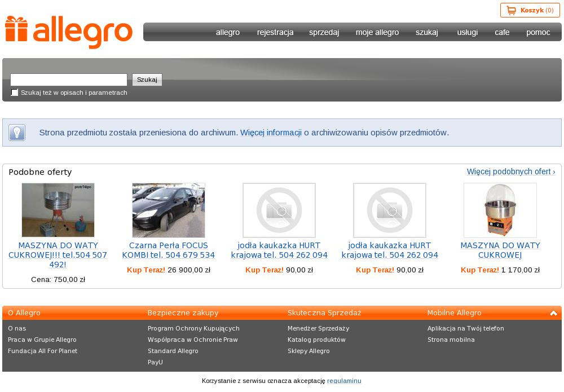Screen dimensions: 564x392
Task: Open Sklepy Allegro footer link
Action: [x=309, y=351]
